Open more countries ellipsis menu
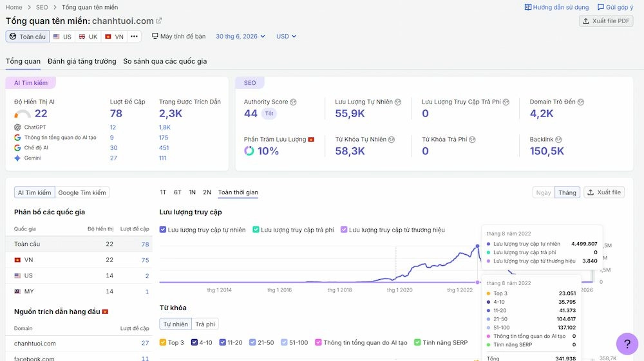This screenshot has width=644, height=361. [x=135, y=37]
